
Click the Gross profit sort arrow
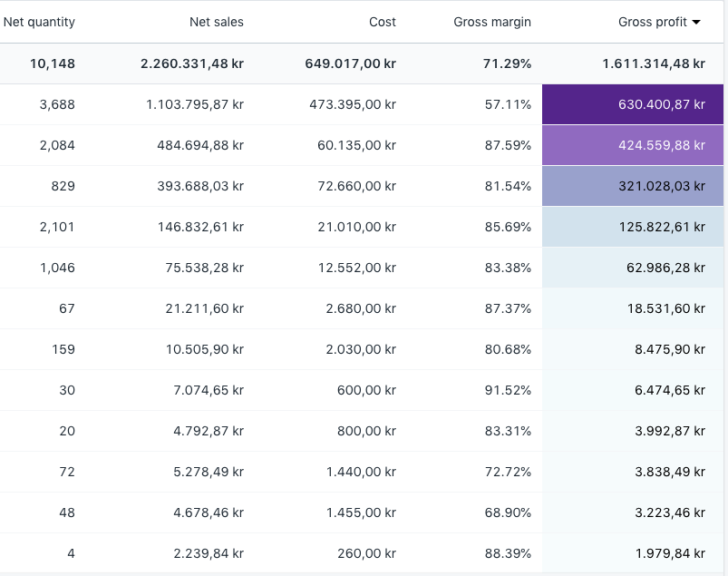tap(696, 23)
